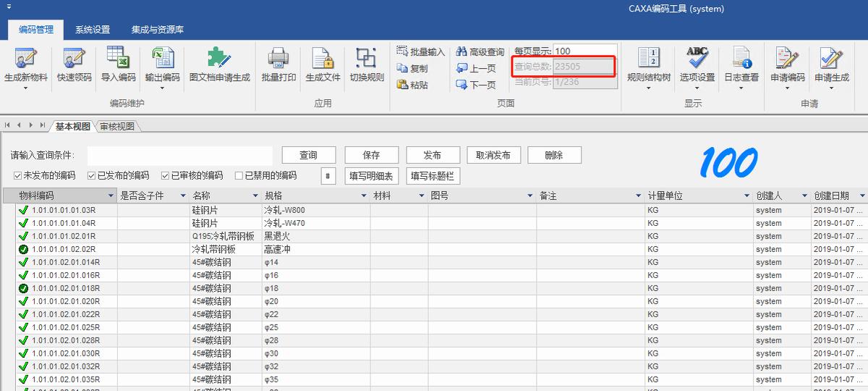
Task: Open 高级查询 binoculars tool
Action: click(480, 52)
